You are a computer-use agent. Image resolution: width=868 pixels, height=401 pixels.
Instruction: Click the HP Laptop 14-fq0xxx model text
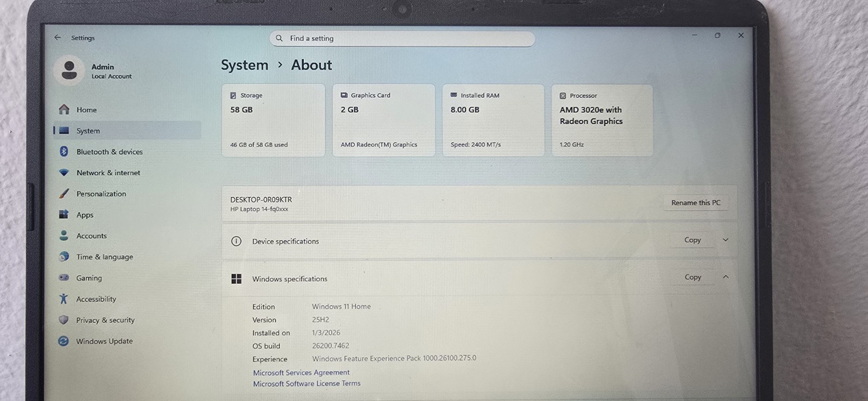coord(259,209)
